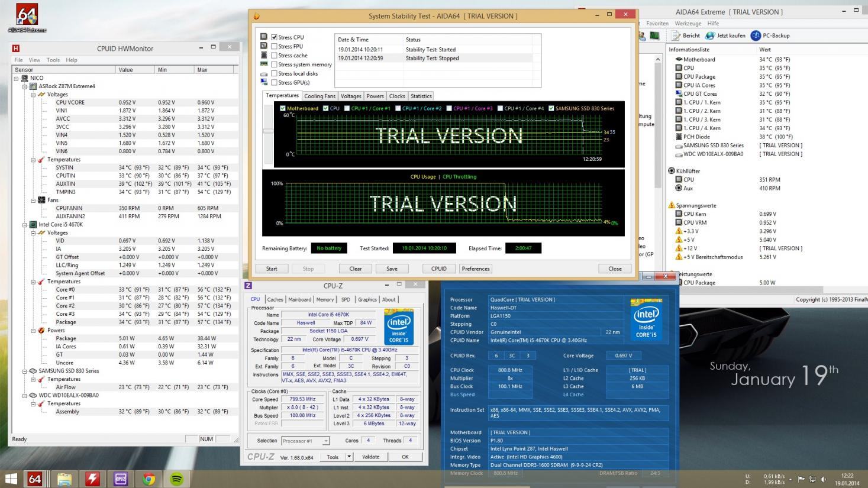This screenshot has width=868, height=488.
Task: Click the CPU-Z purple Z title icon
Action: [x=248, y=286]
